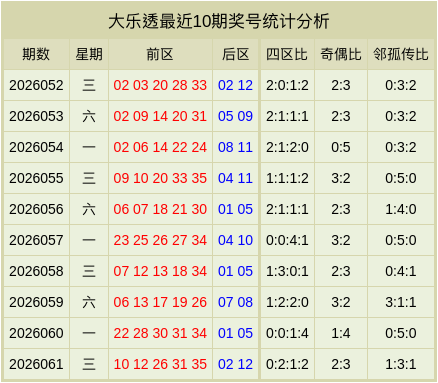Image resolution: width=438 pixels, height=383 pixels.
Task: Select zone ratio 0:0:4:1
Action: pos(287,240)
